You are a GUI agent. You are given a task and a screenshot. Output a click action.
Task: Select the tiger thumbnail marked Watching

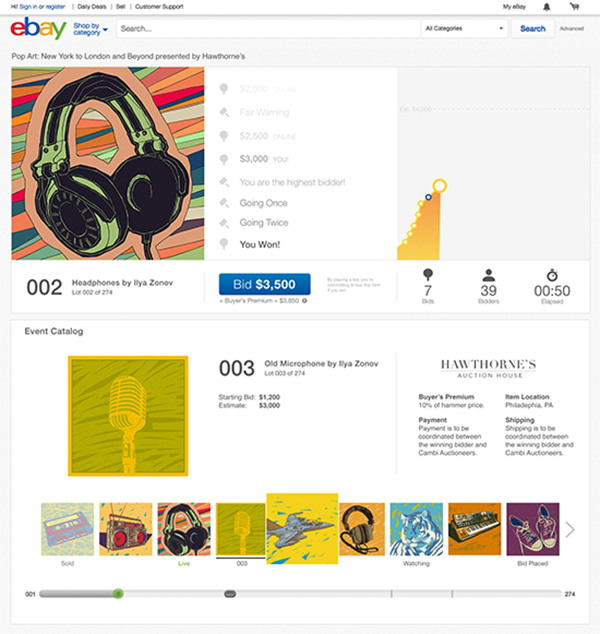[416, 529]
